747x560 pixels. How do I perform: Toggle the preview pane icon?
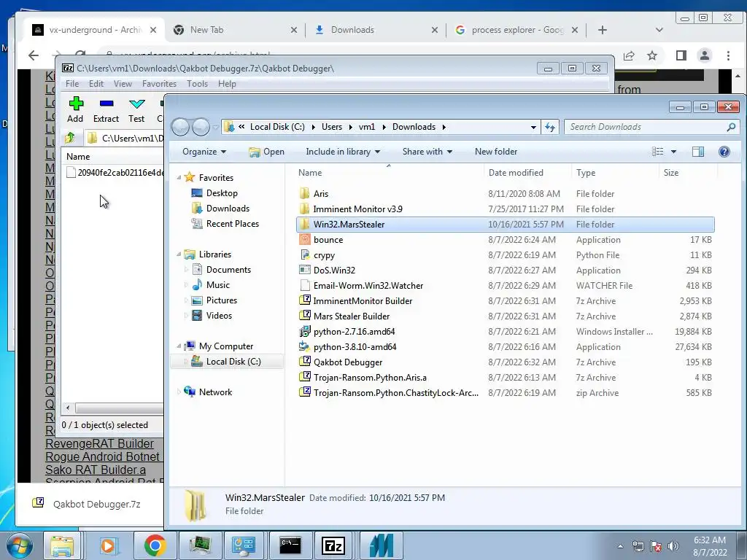tap(698, 152)
